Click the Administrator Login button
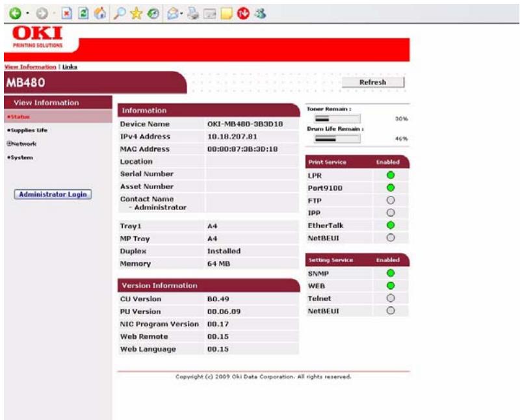 coord(53,194)
